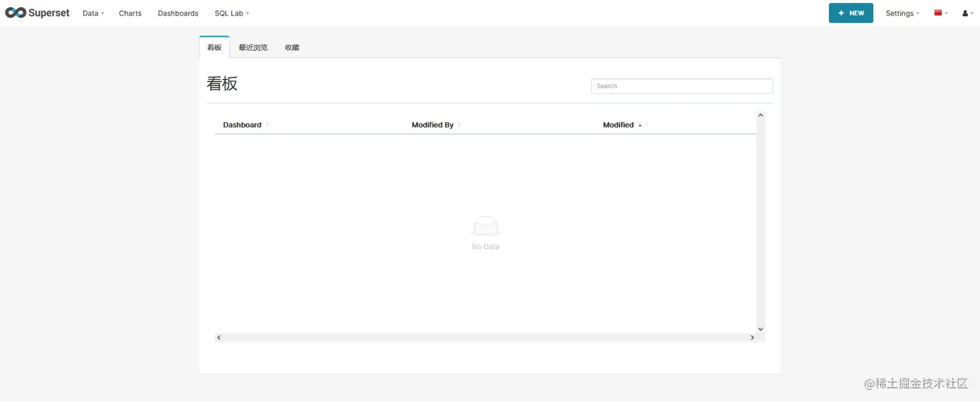Click the sort arrow beside Modified By

(x=459, y=125)
